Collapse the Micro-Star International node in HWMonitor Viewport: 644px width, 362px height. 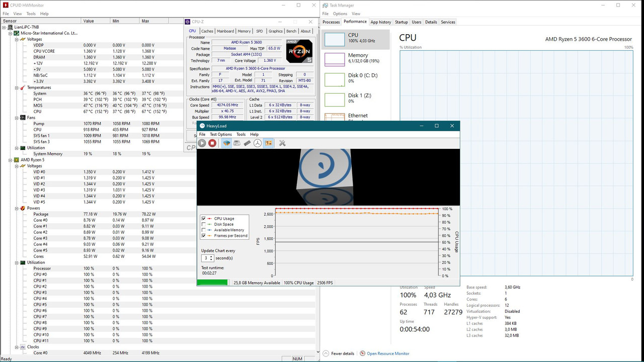(x=10, y=33)
